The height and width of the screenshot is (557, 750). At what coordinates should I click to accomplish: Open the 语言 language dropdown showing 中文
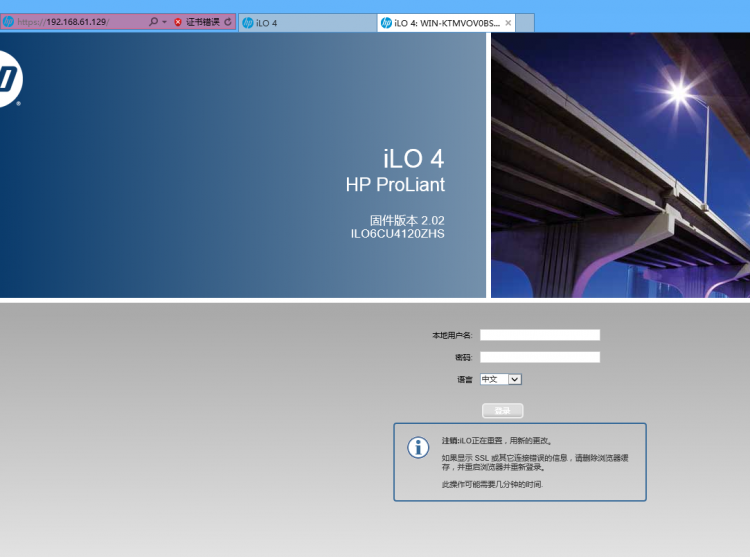[501, 379]
